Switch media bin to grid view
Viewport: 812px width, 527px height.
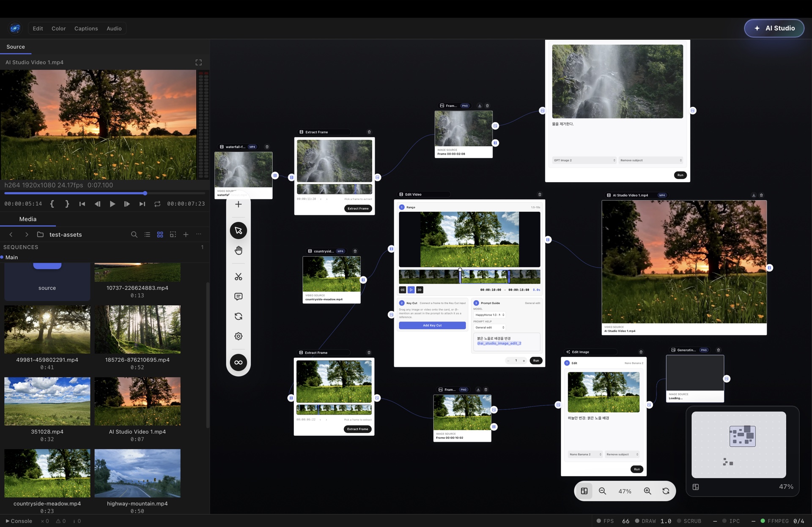[x=160, y=235]
